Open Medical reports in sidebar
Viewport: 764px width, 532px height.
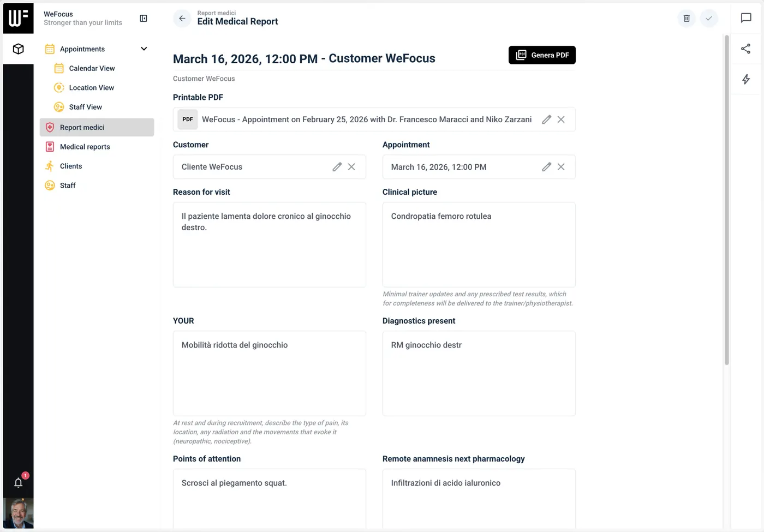point(85,147)
